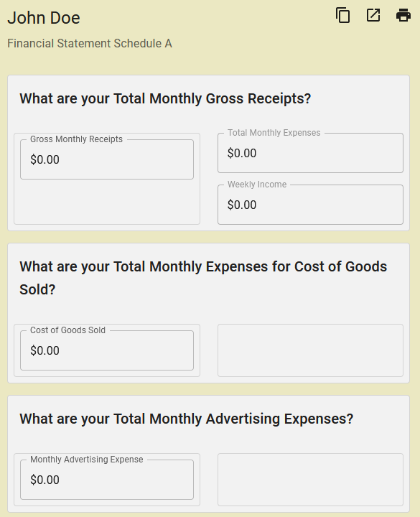Click empty panel beside Cost of Goods Sold

click(x=310, y=350)
